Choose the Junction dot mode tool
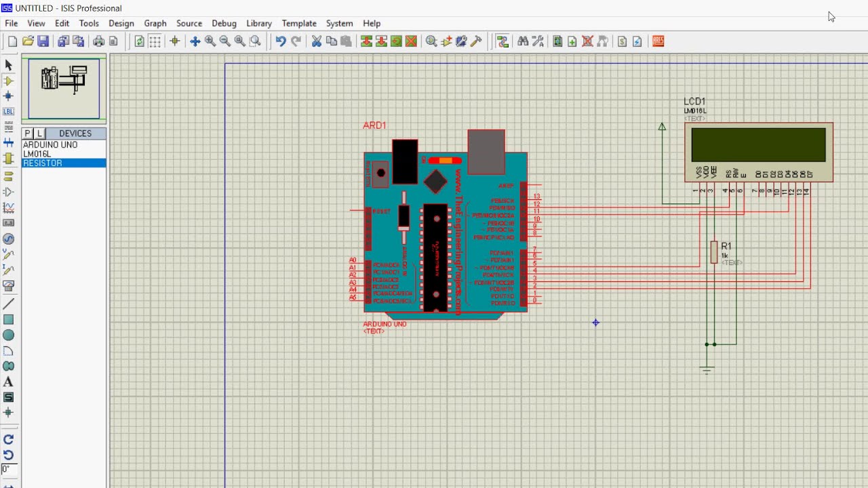This screenshot has width=868, height=488. (9, 96)
